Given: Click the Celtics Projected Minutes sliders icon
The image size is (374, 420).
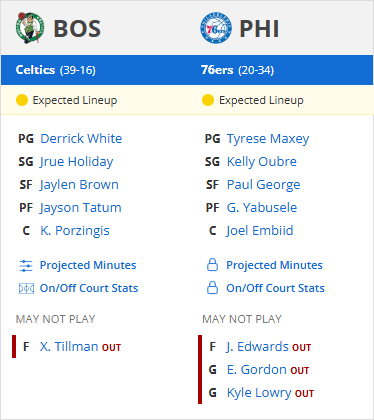Looking at the screenshot, I should [x=26, y=266].
